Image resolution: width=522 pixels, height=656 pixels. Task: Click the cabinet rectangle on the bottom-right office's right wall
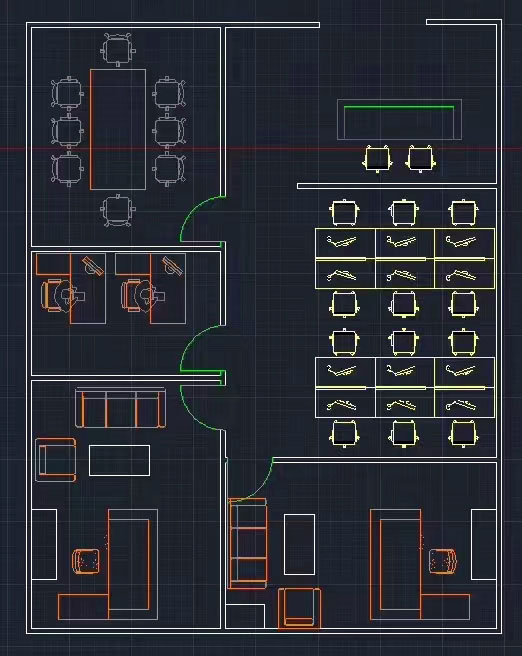click(484, 544)
